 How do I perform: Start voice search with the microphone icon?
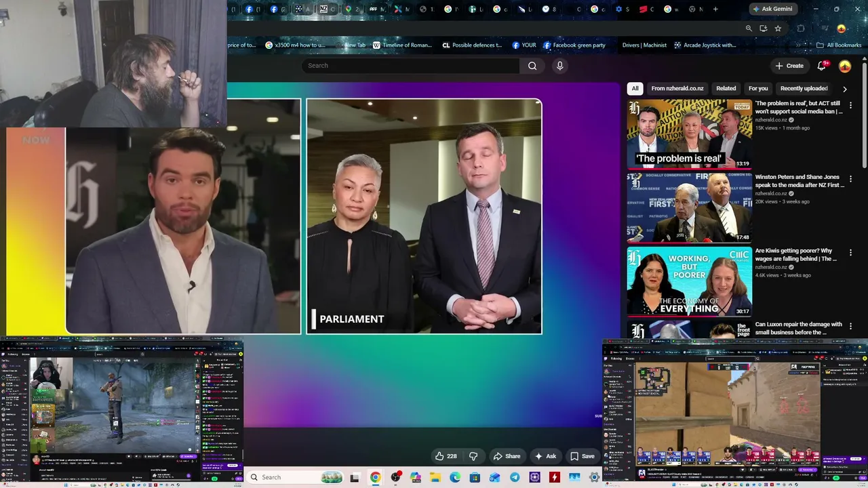coord(559,66)
